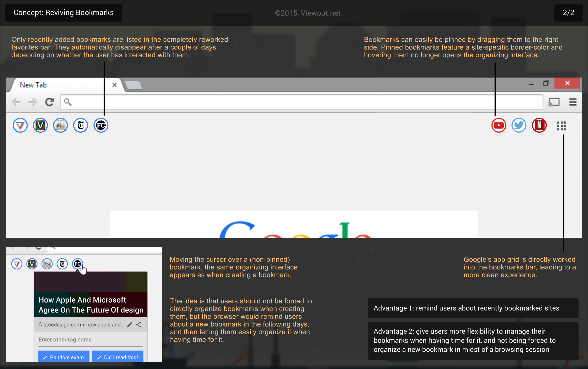Click the Advantage 2 text box
This screenshot has width=588, height=369.
tap(473, 341)
